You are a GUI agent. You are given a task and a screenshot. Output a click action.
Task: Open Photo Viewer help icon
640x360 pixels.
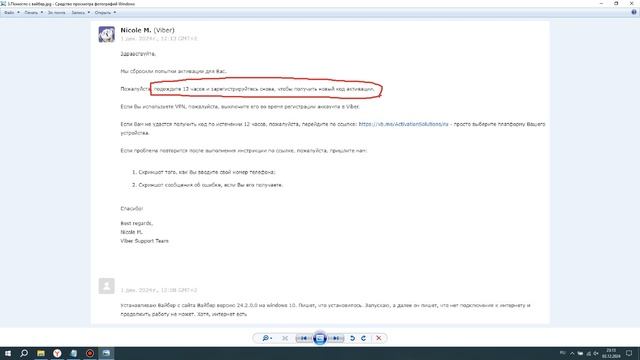pos(634,12)
